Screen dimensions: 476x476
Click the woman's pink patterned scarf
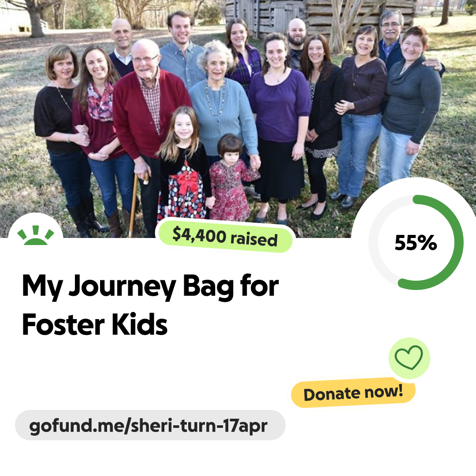coord(100,103)
